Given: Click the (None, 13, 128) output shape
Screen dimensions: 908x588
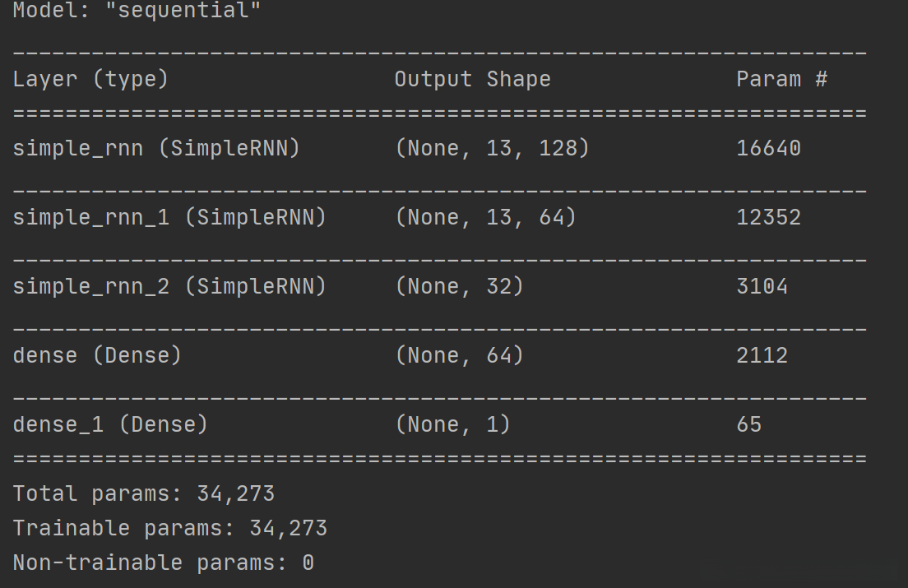Looking at the screenshot, I should (x=492, y=149).
